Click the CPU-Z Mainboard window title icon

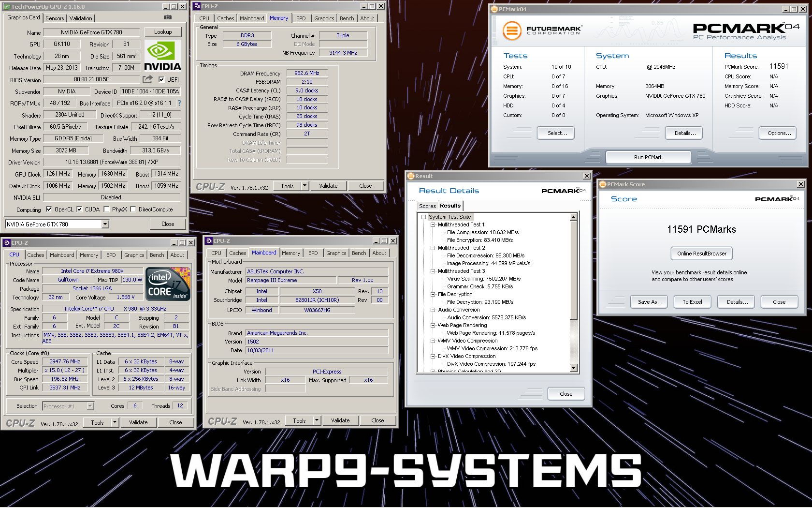(x=209, y=241)
